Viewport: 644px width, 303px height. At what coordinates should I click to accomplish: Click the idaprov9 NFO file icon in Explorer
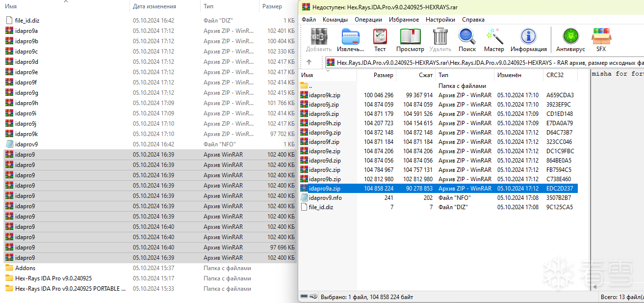(x=9, y=144)
